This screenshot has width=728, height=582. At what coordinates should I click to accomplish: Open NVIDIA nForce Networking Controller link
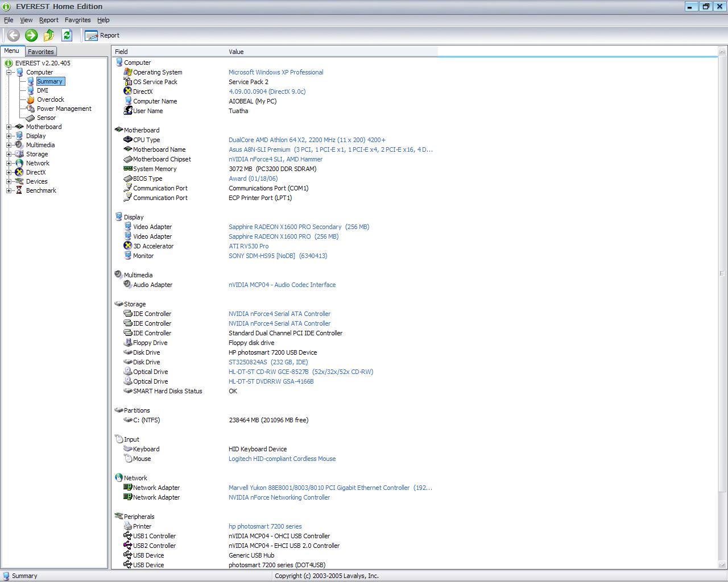[279, 497]
